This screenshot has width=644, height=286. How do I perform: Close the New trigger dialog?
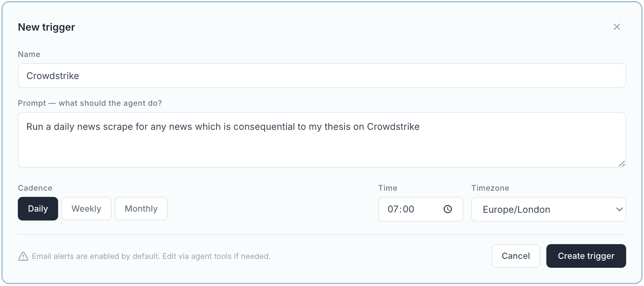point(616,27)
